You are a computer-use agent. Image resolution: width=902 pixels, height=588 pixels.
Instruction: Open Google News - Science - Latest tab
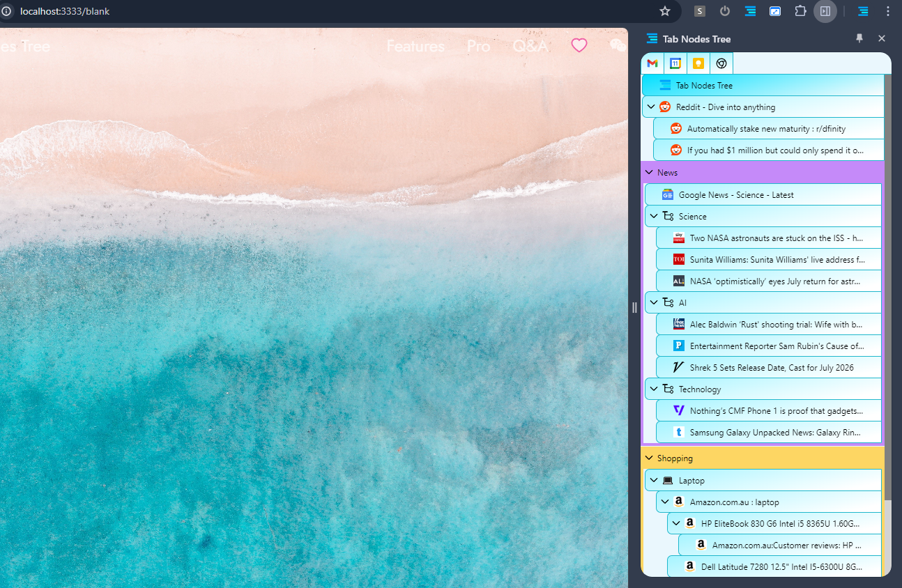(736, 195)
